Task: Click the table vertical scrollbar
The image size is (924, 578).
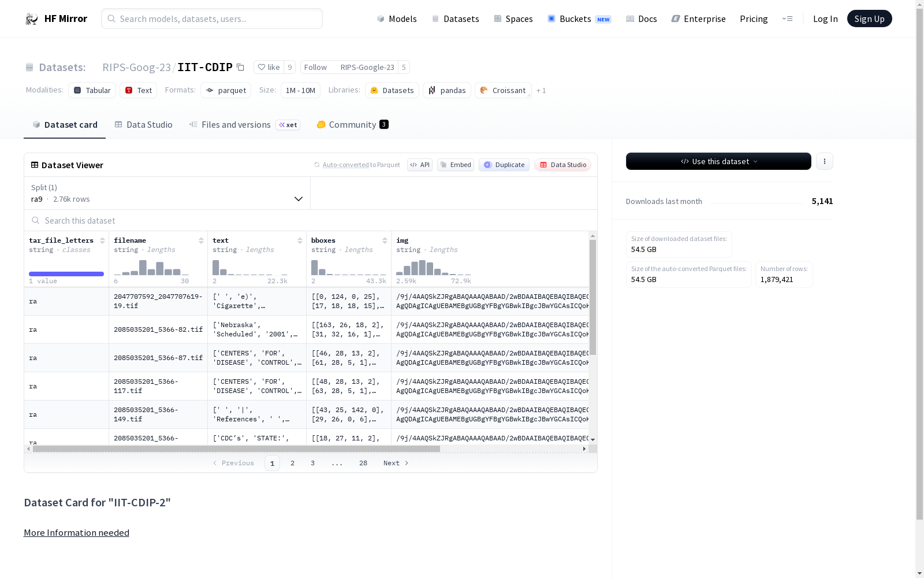Action: 593,297
